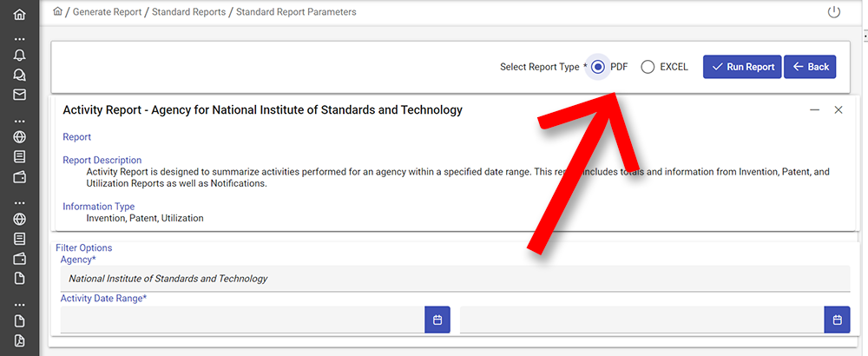
Task: Open the notifications bell in the sidebar
Action: [19, 55]
